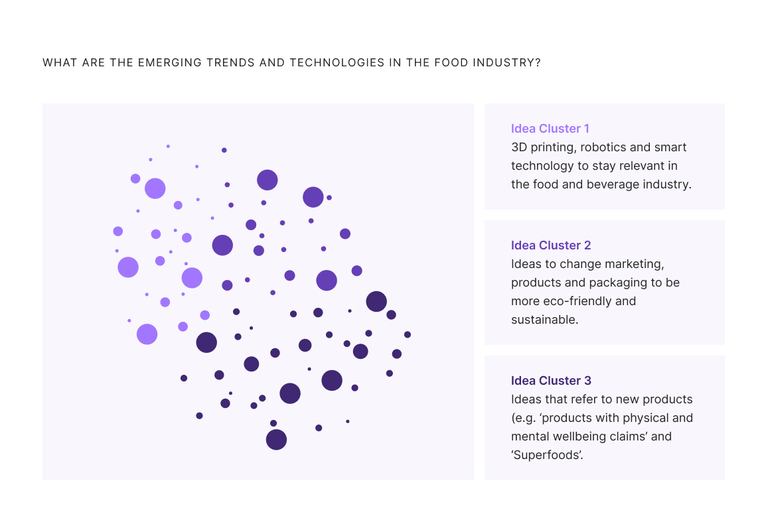The image size is (766, 532).
Task: Select medium-purple bubble beside tiny dot, upper right
Action: (x=313, y=197)
